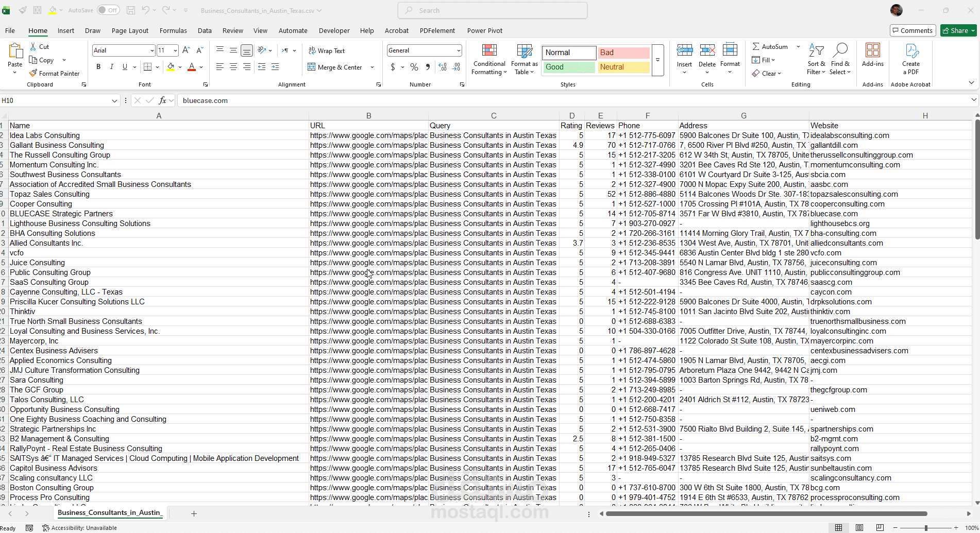Screen dimensions: 980x533
Task: Align text to the right
Action: coord(247,67)
